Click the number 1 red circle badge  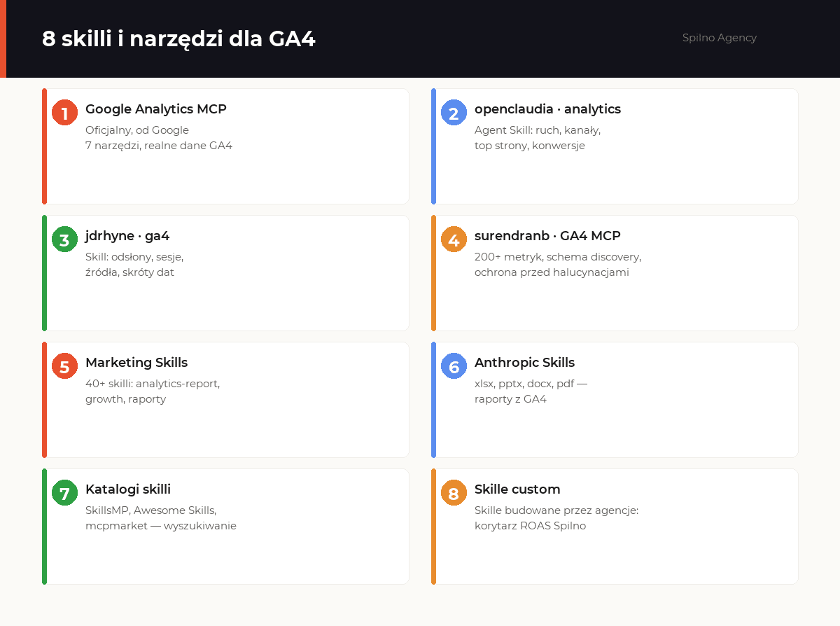pyautogui.click(x=64, y=113)
